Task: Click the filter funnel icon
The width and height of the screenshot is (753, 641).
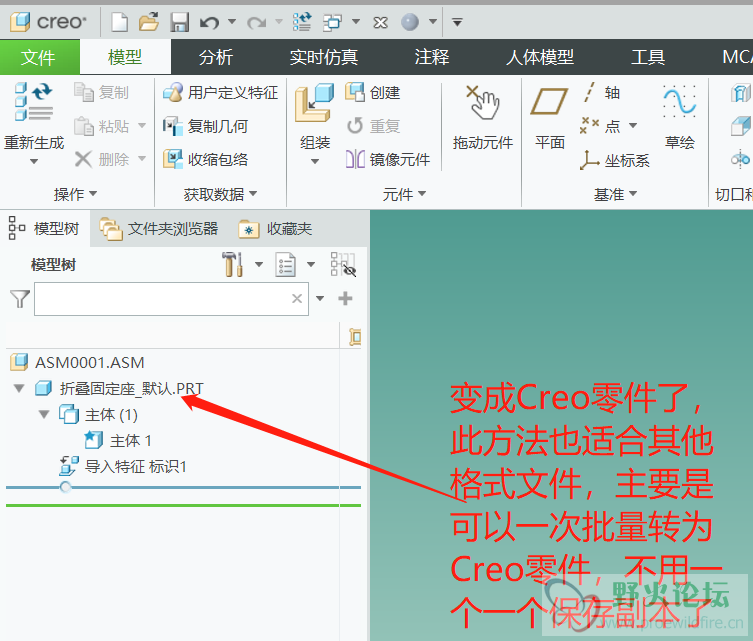Action: tap(20, 299)
